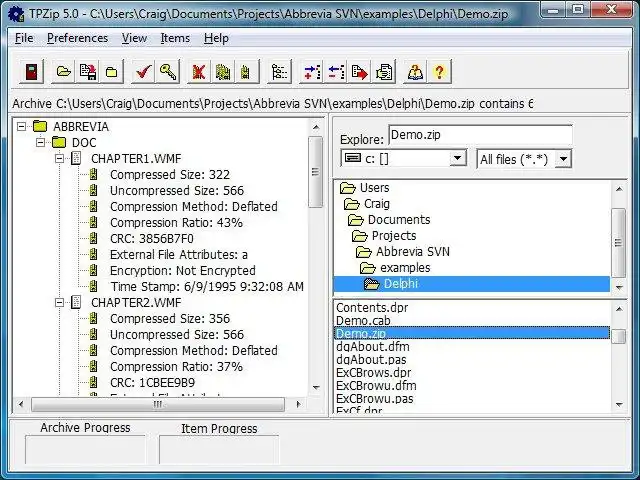
Task: Click the extract red arrow icon
Action: 360,72
